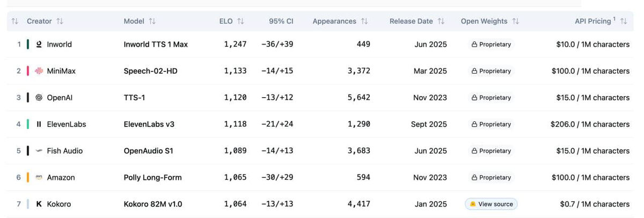The width and height of the screenshot is (644, 218).
Task: Click API Pricing sort arrows
Action: 624,21
